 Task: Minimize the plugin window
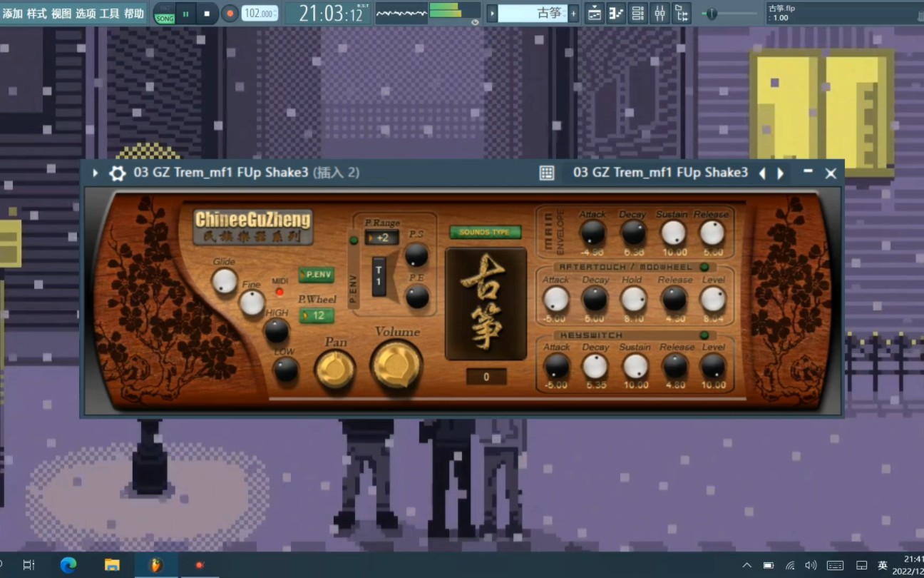coord(808,172)
